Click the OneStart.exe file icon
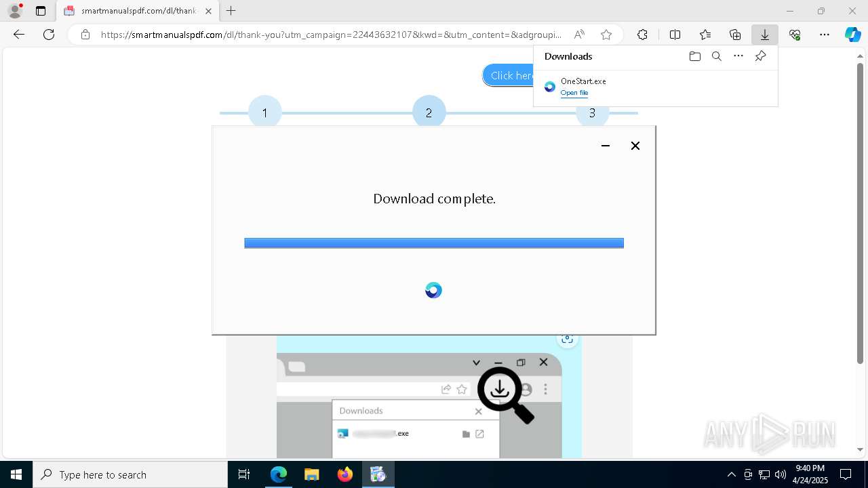The width and height of the screenshot is (868, 488). [x=550, y=87]
